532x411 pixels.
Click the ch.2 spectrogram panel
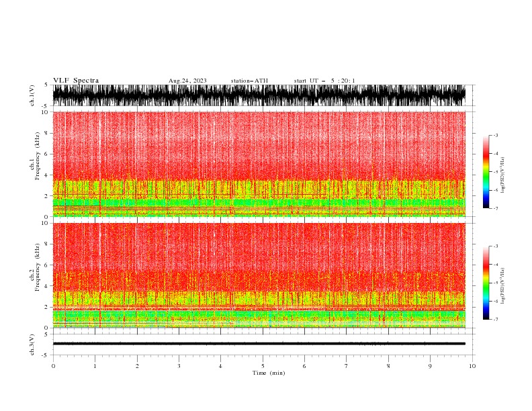(259, 275)
